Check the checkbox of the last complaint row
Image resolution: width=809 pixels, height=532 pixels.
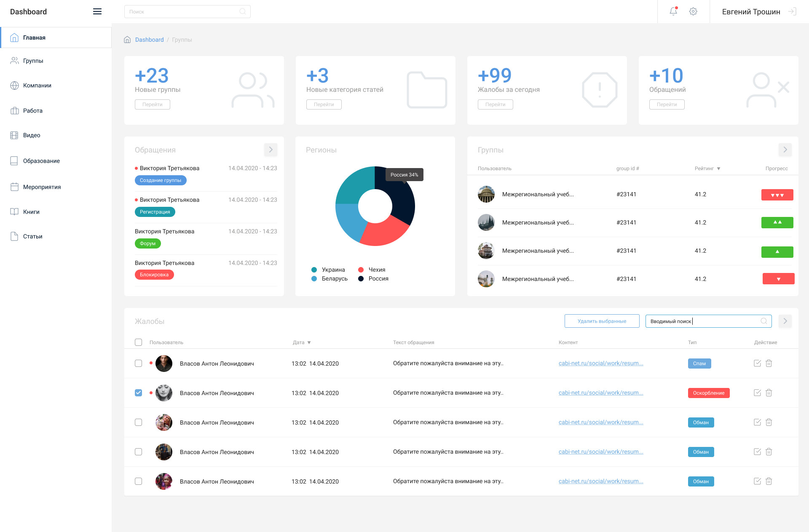(x=138, y=481)
